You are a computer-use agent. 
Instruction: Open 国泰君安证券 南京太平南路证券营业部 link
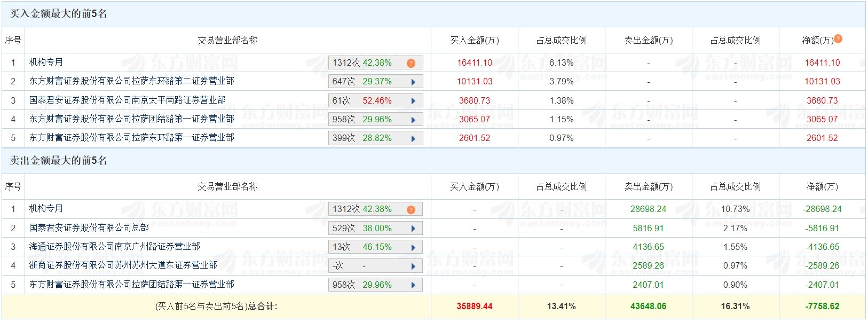point(127,100)
